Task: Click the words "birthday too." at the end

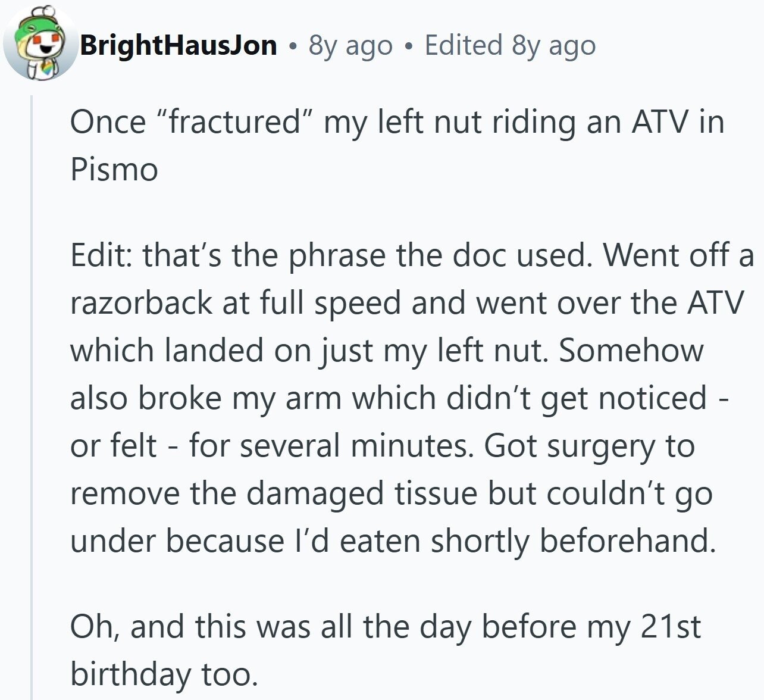Action: [165, 674]
